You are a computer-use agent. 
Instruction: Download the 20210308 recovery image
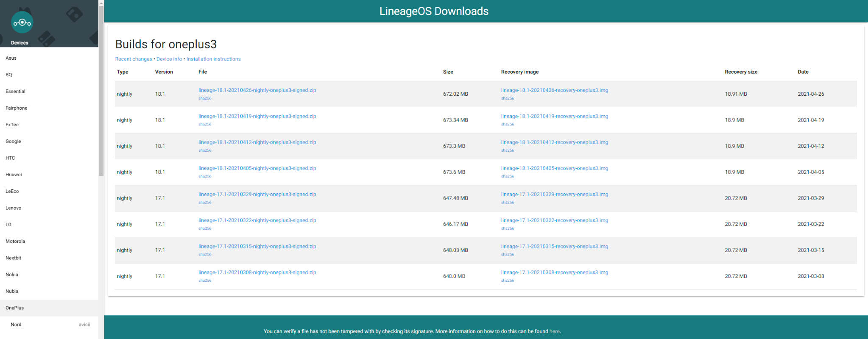click(x=555, y=272)
